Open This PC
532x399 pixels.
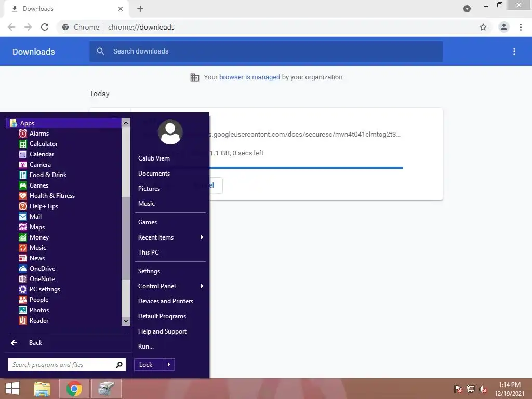tap(148, 252)
